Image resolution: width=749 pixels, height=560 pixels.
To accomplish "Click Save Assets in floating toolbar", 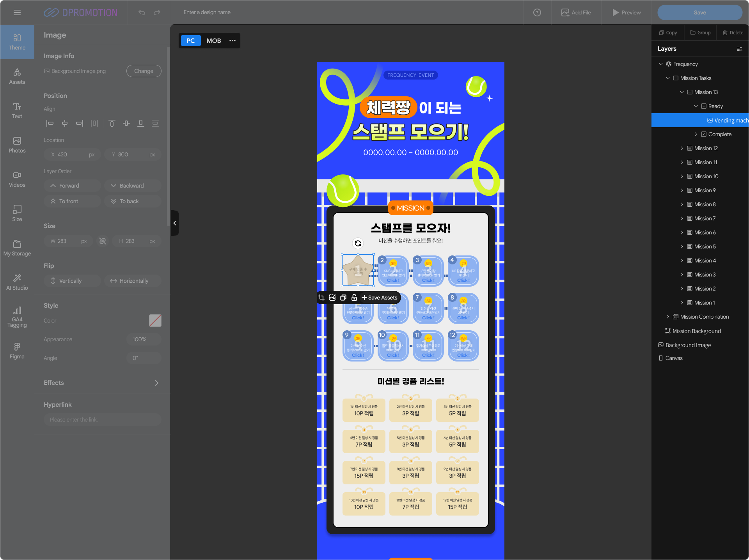I will coord(380,298).
